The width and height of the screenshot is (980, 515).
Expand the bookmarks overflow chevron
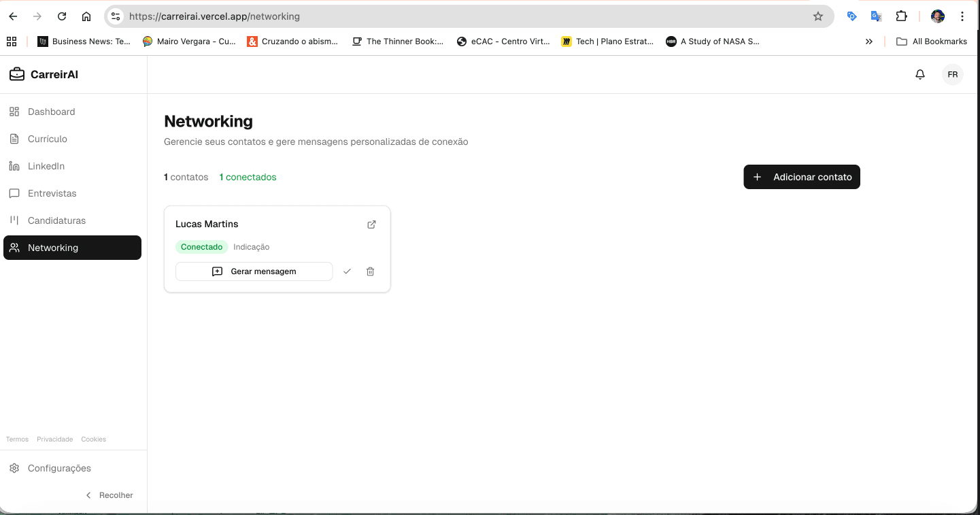869,41
